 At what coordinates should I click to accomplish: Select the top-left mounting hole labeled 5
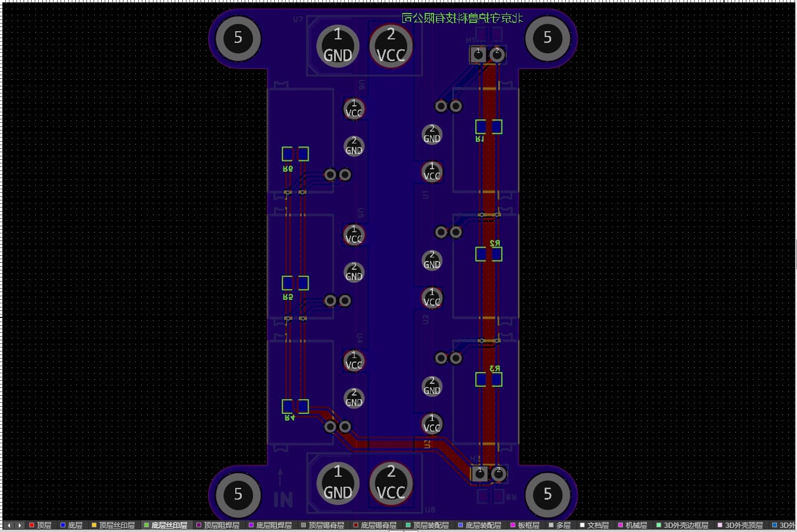[x=238, y=38]
